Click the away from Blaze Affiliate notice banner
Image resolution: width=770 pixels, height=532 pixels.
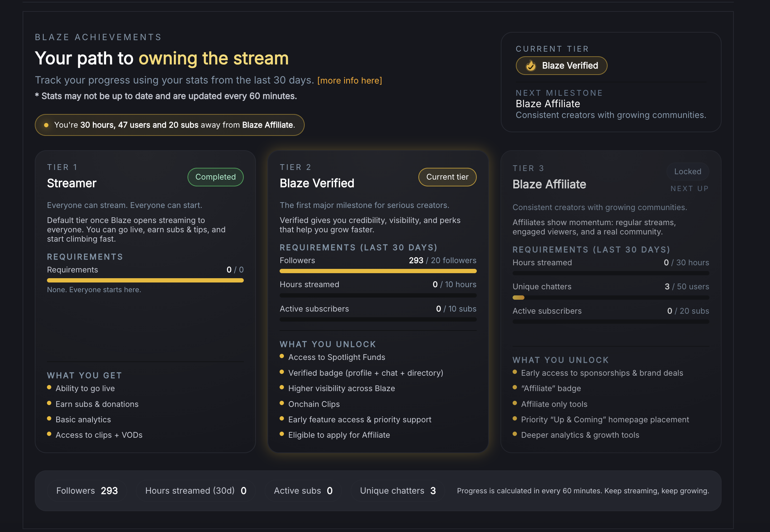(x=170, y=125)
